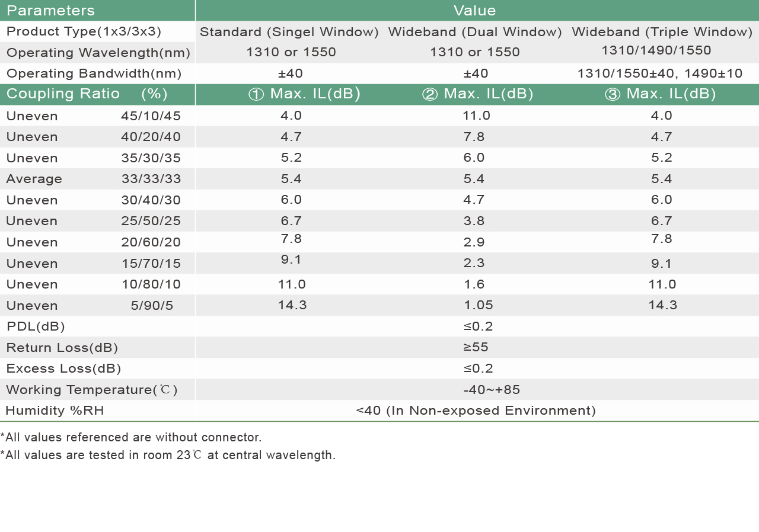Screen dimensions: 759x532
Task: Click the 1.05 insertion loss value
Action: click(x=479, y=305)
